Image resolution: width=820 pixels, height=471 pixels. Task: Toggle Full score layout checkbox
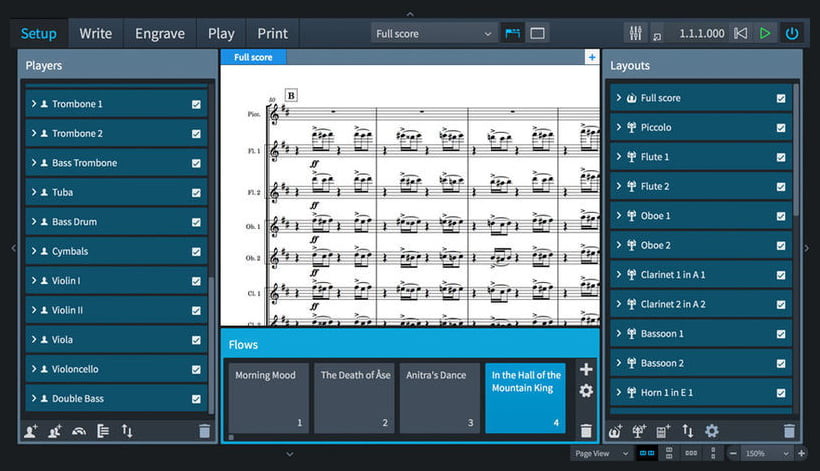coord(781,98)
